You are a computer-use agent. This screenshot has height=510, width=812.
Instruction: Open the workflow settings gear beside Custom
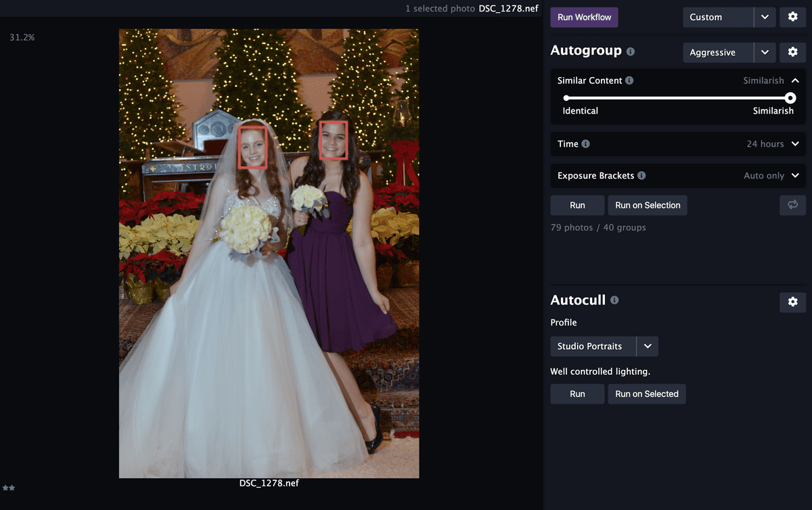pos(792,18)
